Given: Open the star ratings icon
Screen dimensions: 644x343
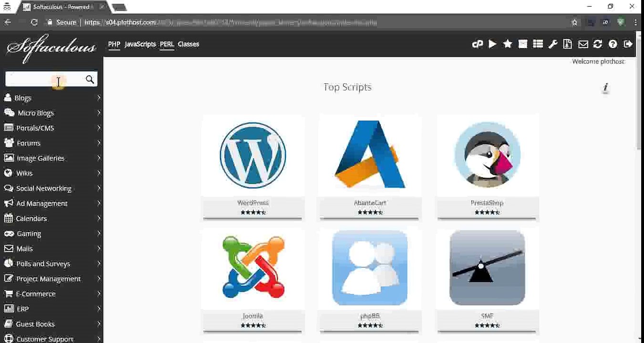Looking at the screenshot, I should [508, 44].
